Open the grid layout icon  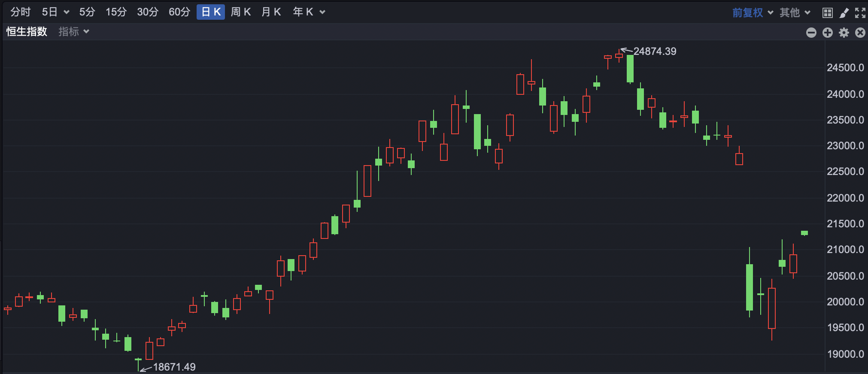827,12
